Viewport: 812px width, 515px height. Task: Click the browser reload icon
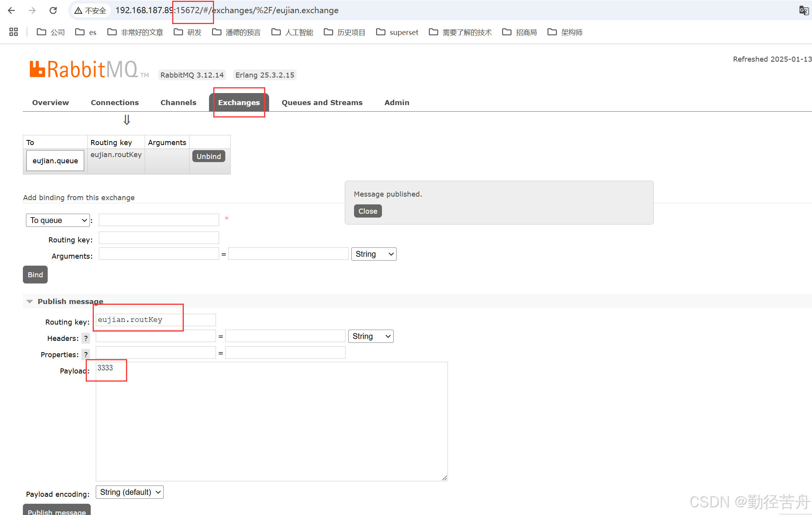click(x=53, y=10)
